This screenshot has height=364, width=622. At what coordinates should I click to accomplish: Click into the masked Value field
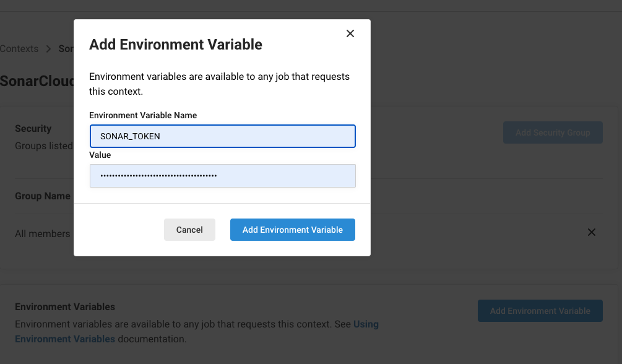tap(222, 176)
